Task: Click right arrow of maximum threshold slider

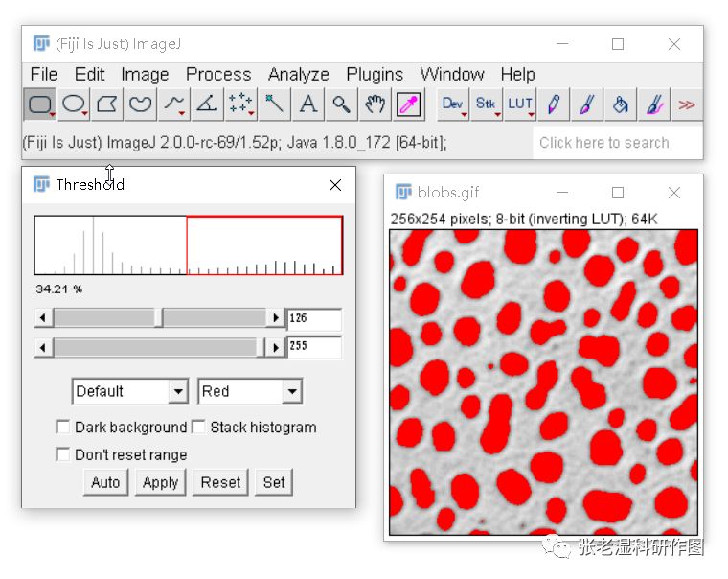Action: tap(276, 347)
